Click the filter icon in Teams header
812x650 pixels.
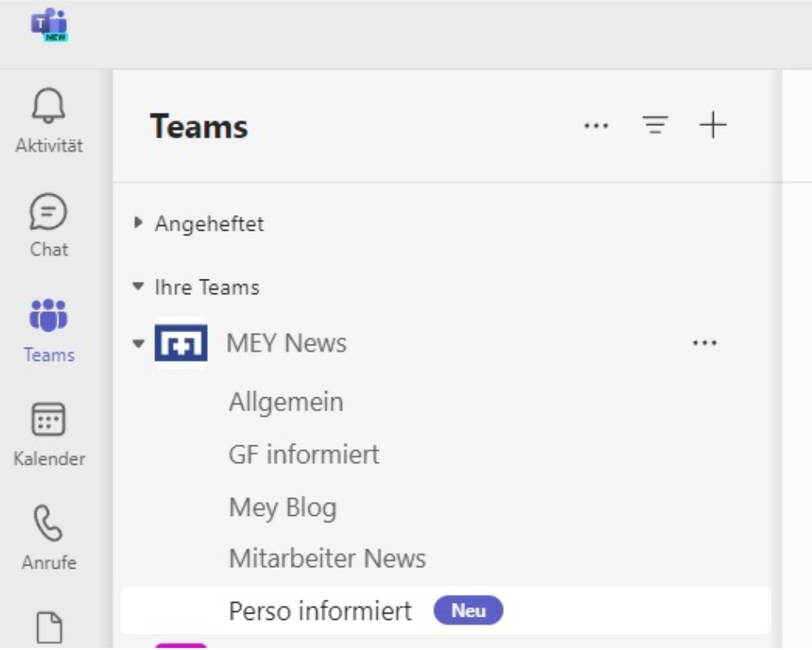pyautogui.click(x=654, y=125)
